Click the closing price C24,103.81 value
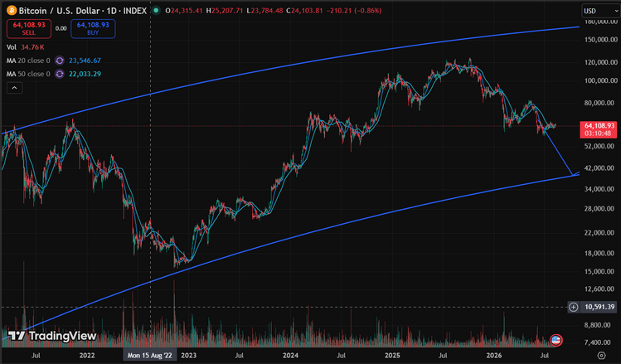Screen dimensions: 621x364 pos(304,11)
